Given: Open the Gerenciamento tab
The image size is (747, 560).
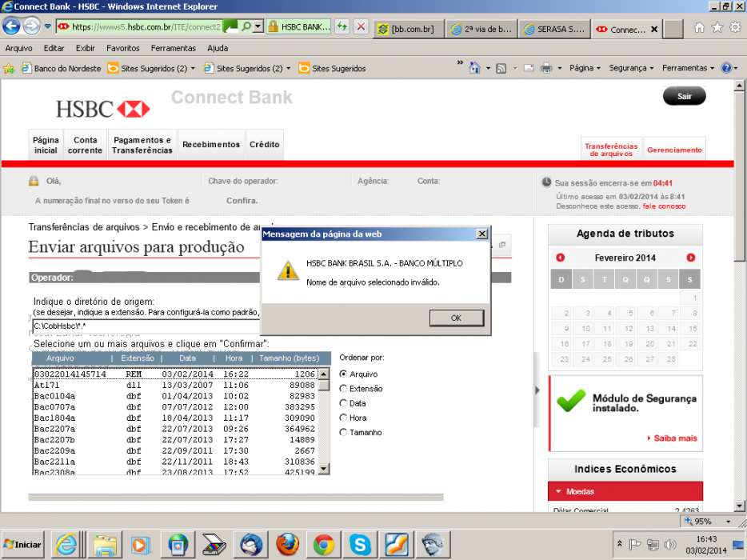Looking at the screenshot, I should click(x=674, y=150).
